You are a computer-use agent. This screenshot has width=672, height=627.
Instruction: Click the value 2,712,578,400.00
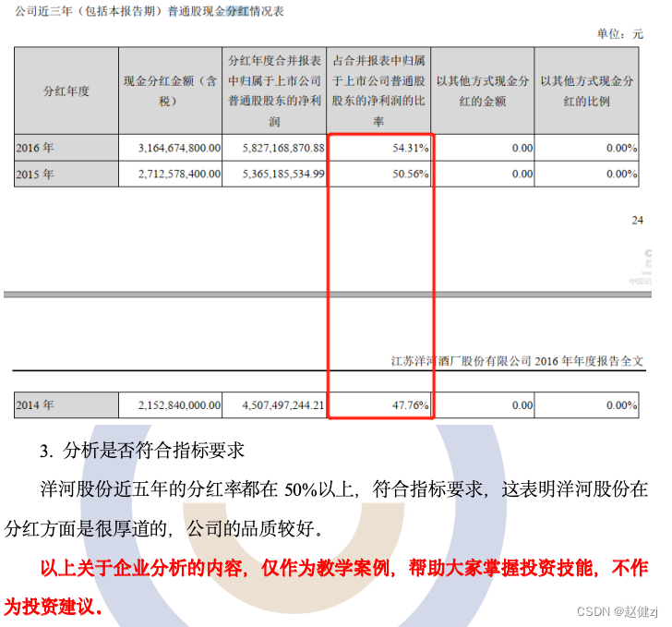coord(179,175)
